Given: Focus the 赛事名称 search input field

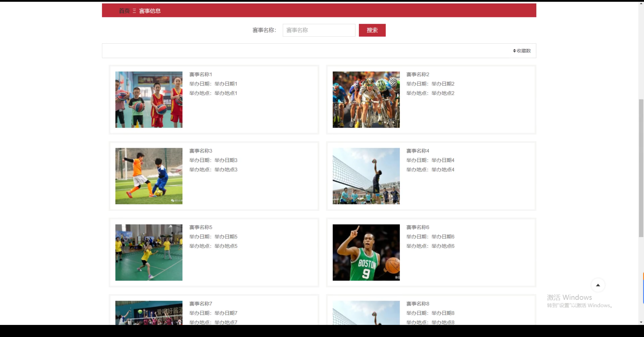Looking at the screenshot, I should point(319,30).
